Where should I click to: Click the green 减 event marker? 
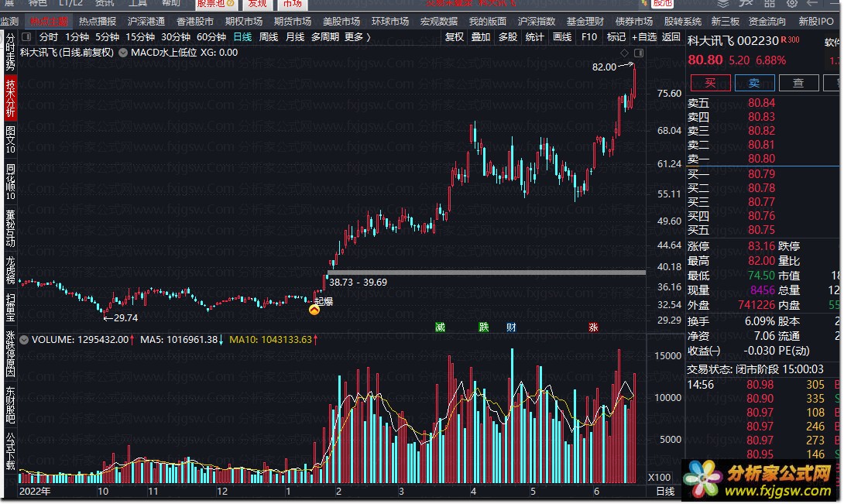pos(441,327)
